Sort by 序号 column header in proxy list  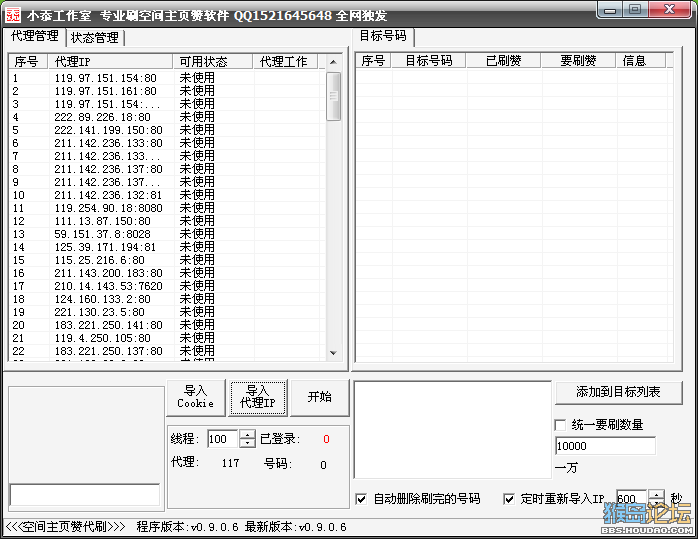(28, 61)
